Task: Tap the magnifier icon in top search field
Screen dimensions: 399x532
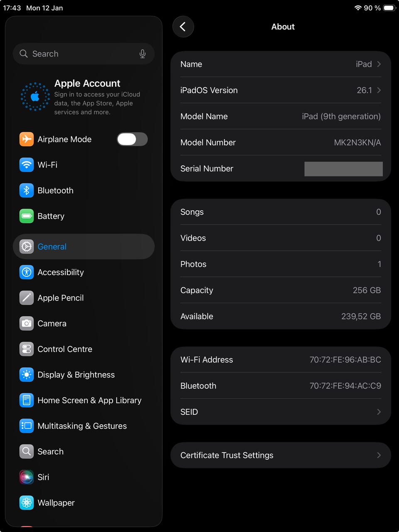Action: [24, 54]
